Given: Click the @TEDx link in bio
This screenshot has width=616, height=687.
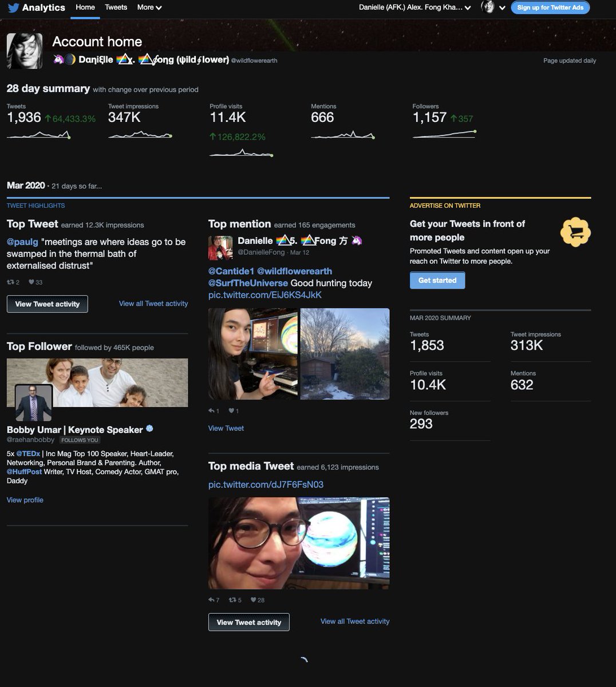Looking at the screenshot, I should pyautogui.click(x=28, y=453).
